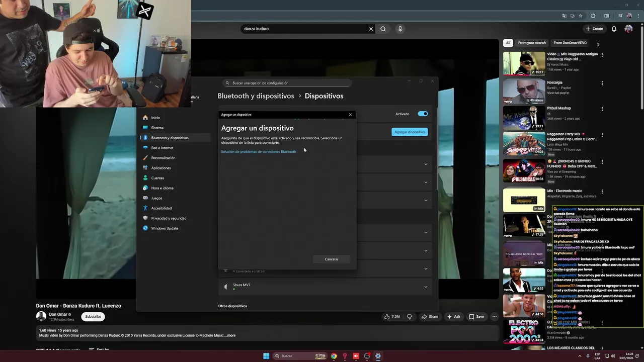This screenshot has width=644, height=362.
Task: Open the Windows Start menu
Action: pyautogui.click(x=266, y=356)
